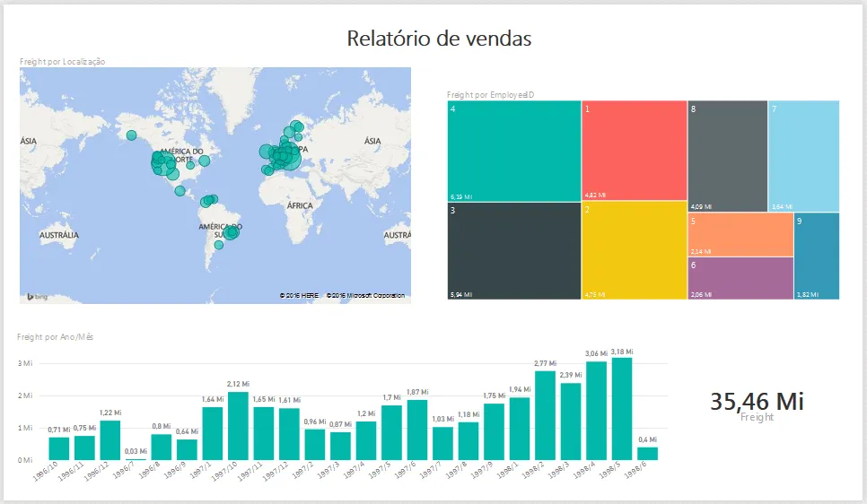Click the 1996/11 bar in the chart
The image size is (867, 504).
(84, 448)
